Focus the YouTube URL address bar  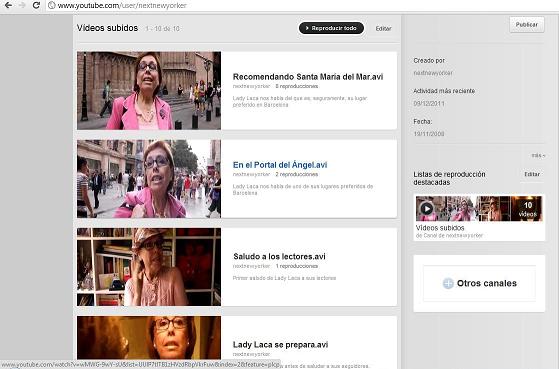303,5
